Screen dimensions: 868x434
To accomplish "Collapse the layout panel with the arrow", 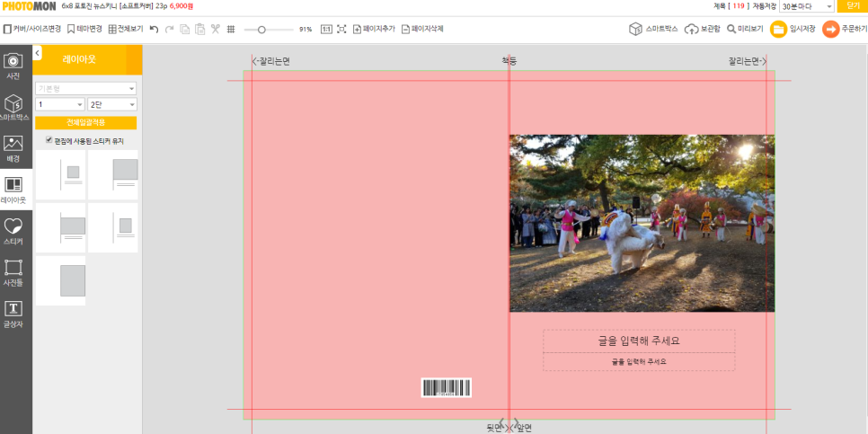I will [37, 53].
